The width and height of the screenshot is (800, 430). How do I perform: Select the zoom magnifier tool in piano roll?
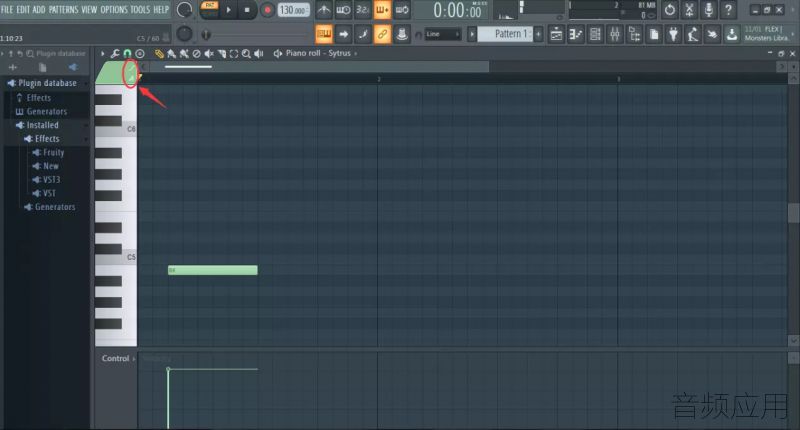[246, 54]
